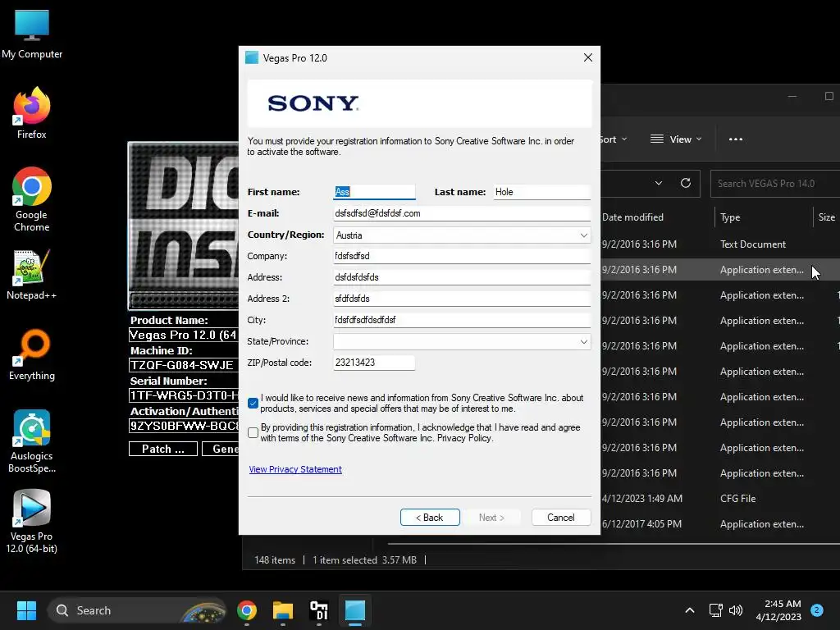Select the CFG File row in Explorer

point(720,499)
